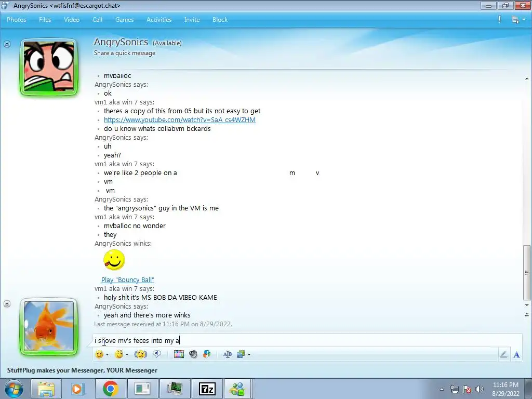Expand the winks dropdown arrow
This screenshot has width=532, height=399.
pyautogui.click(x=127, y=354)
